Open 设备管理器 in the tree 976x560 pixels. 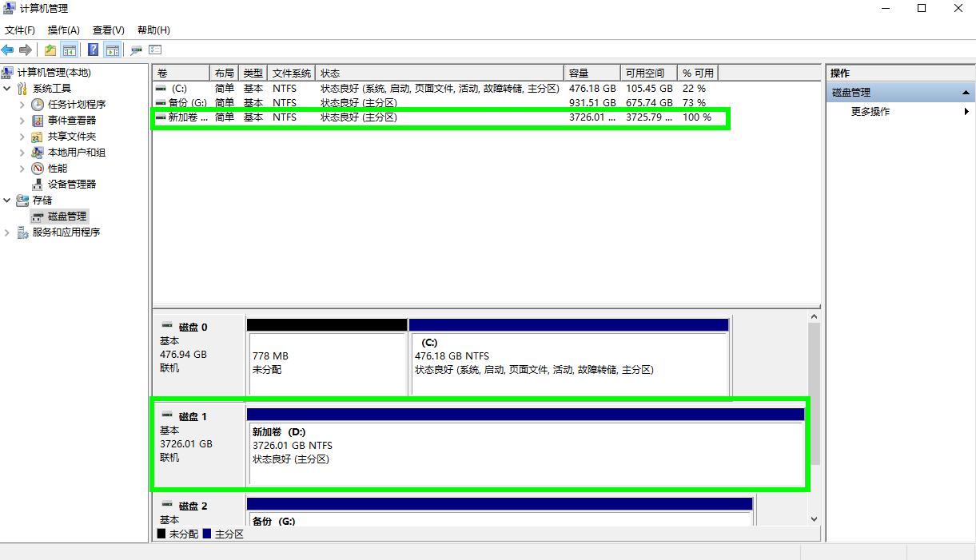tap(72, 185)
